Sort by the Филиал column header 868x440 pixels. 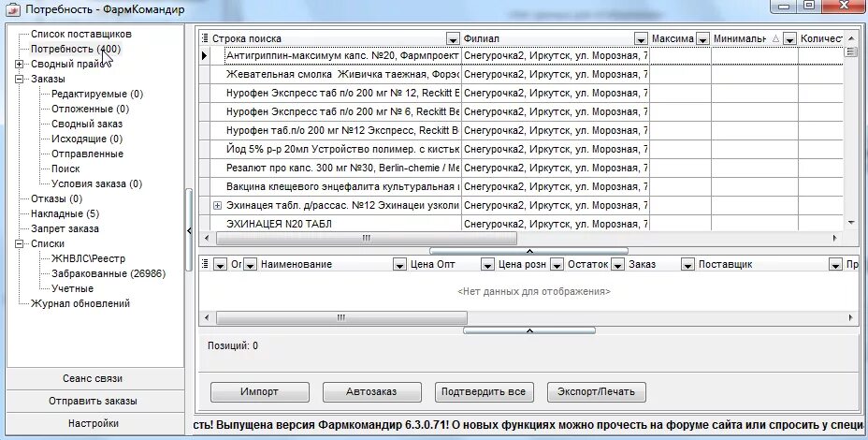click(x=482, y=38)
